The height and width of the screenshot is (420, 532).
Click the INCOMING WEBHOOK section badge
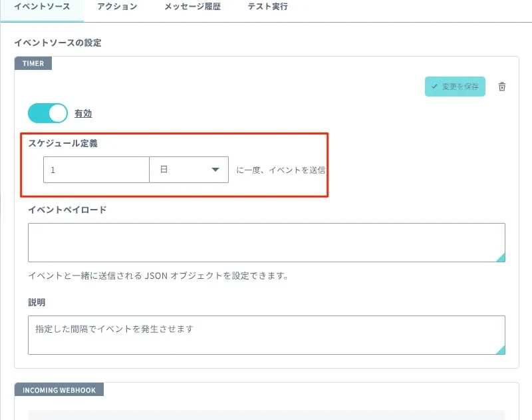[x=59, y=390]
